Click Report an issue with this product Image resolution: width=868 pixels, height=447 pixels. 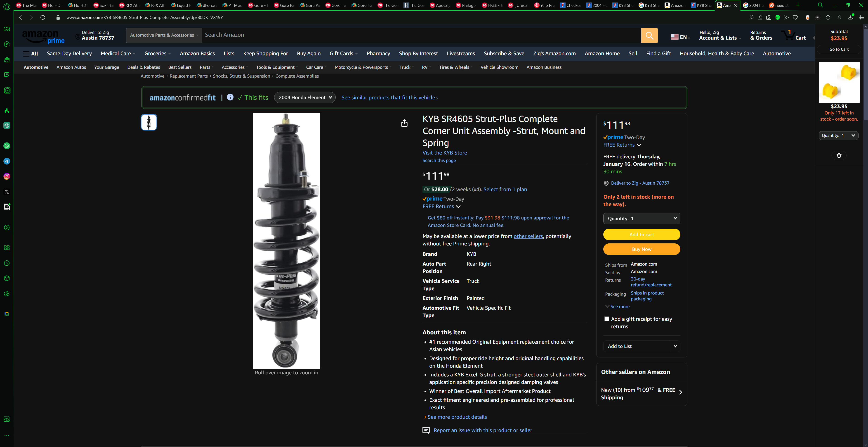(x=483, y=430)
